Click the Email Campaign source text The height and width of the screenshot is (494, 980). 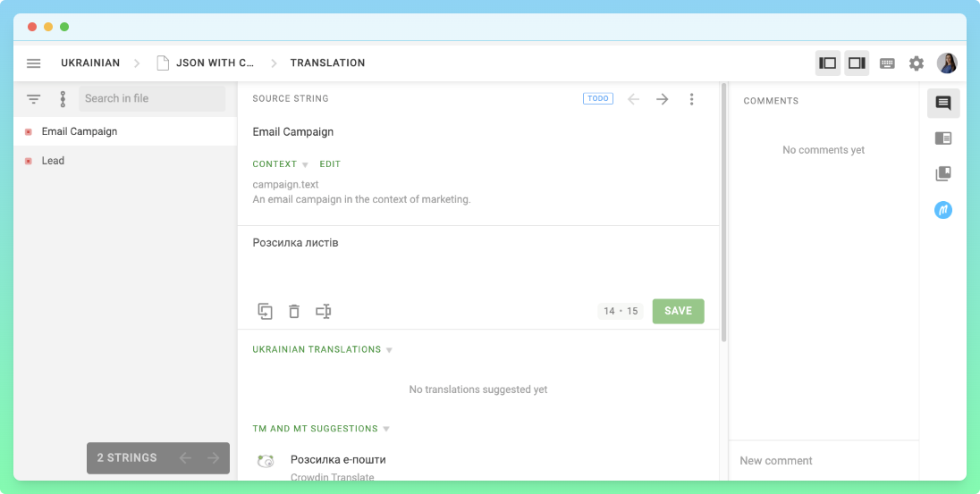(x=293, y=132)
